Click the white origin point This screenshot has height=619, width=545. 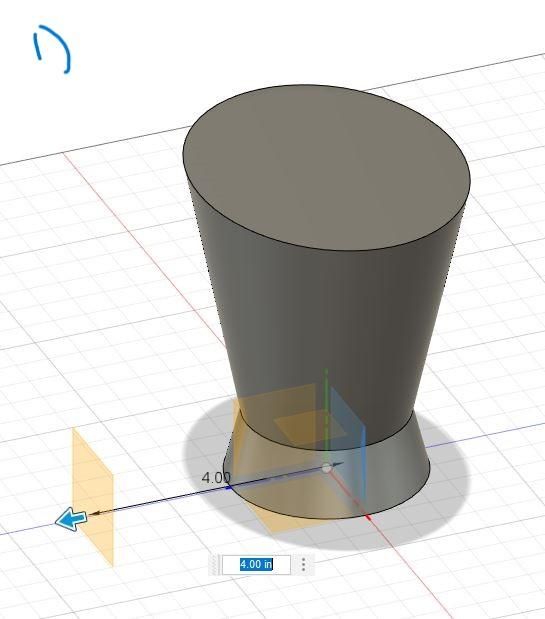pos(326,468)
